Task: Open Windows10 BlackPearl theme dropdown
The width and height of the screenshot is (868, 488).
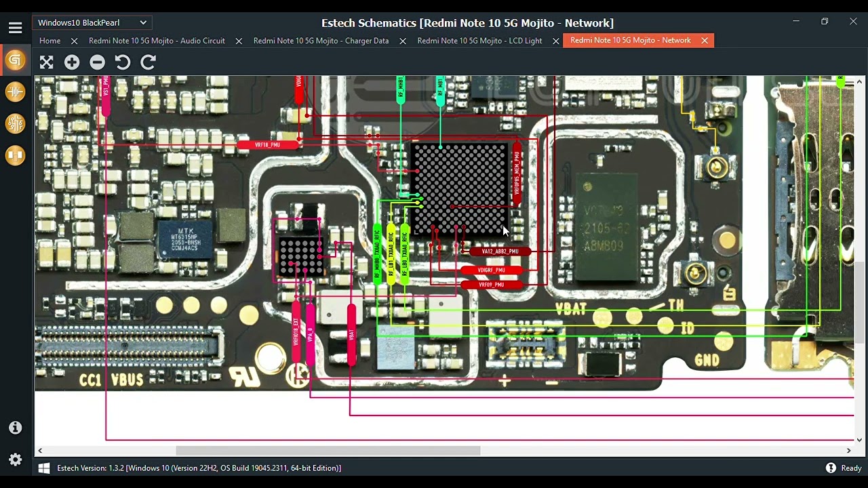Action: [92, 22]
